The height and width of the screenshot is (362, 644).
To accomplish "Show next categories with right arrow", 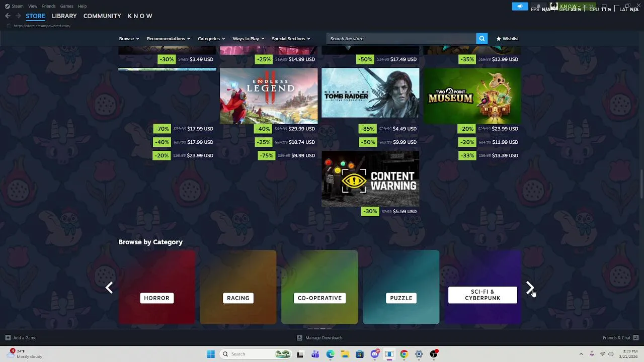I will click(x=530, y=288).
